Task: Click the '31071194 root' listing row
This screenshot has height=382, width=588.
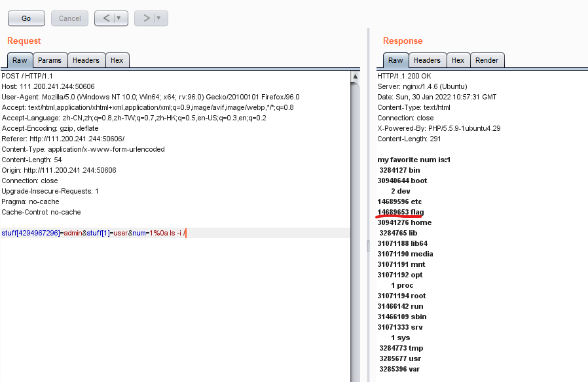Action: pos(401,296)
